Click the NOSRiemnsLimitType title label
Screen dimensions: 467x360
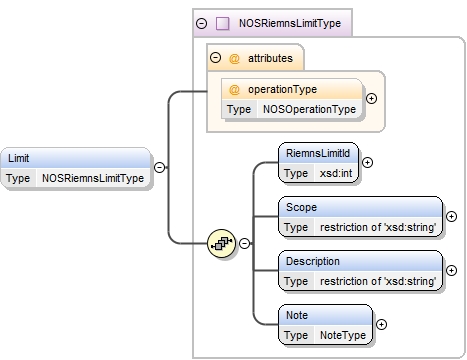pos(290,24)
